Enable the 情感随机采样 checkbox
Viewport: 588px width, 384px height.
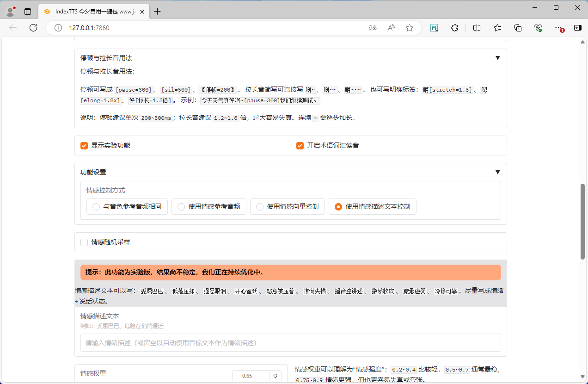[84, 242]
